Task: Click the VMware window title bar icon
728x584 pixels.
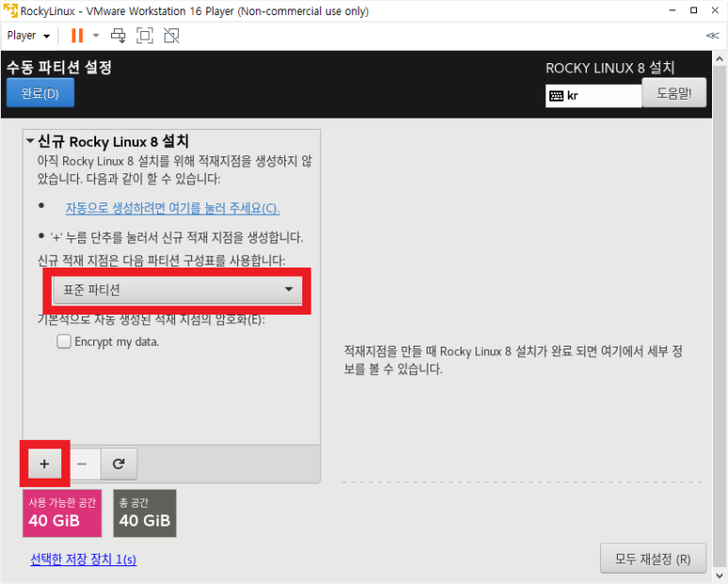Action: click(10, 10)
